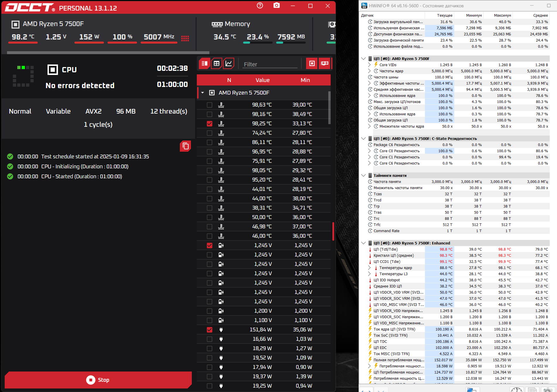This screenshot has height=392, width=557.
Task: Click the CPU test icon beside the CPU title
Action: coord(53,70)
